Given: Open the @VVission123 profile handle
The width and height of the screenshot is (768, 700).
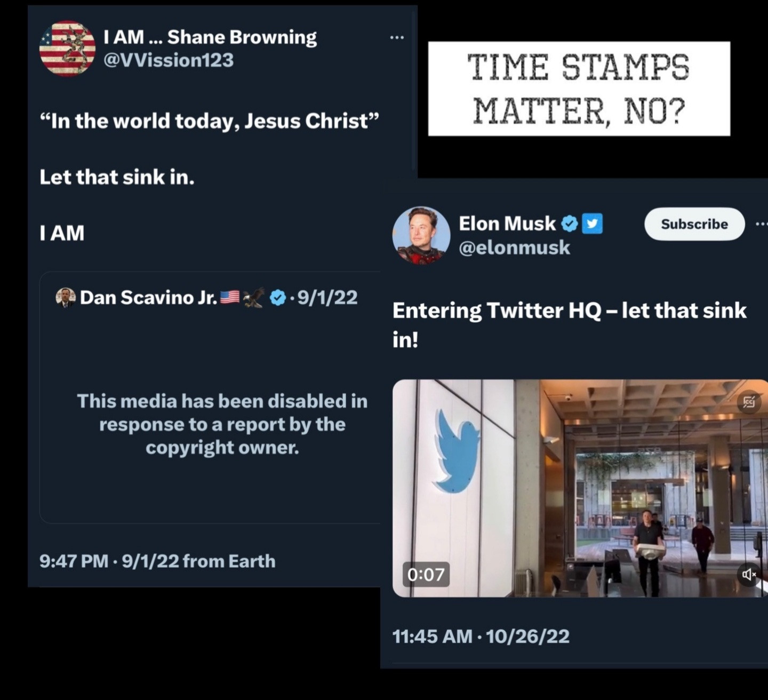Looking at the screenshot, I should click(168, 60).
